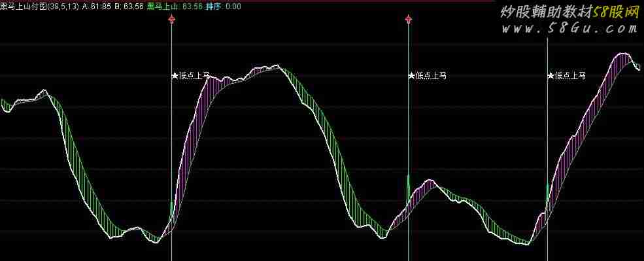
Task: Select the A: 61.85 readout
Action: pos(97,7)
